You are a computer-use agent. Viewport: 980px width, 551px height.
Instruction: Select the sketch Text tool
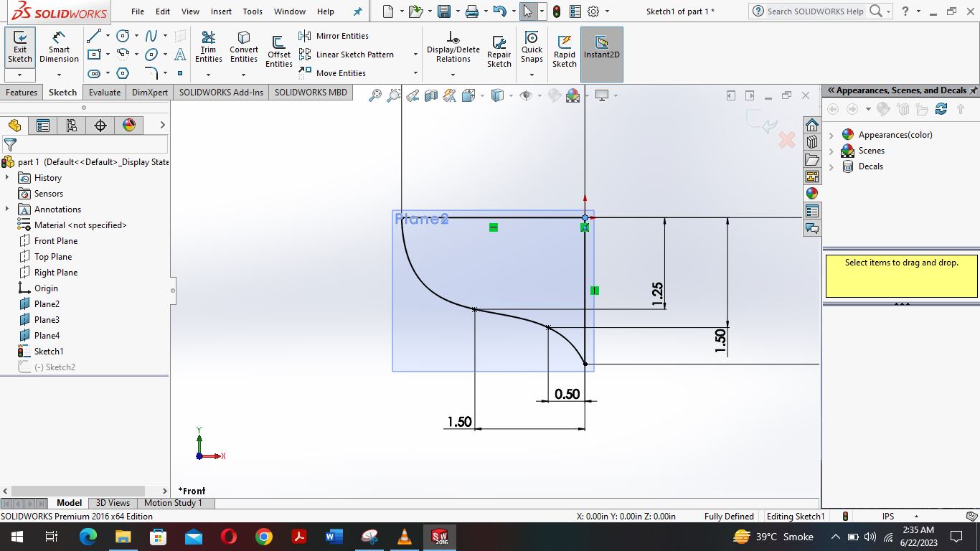[180, 55]
